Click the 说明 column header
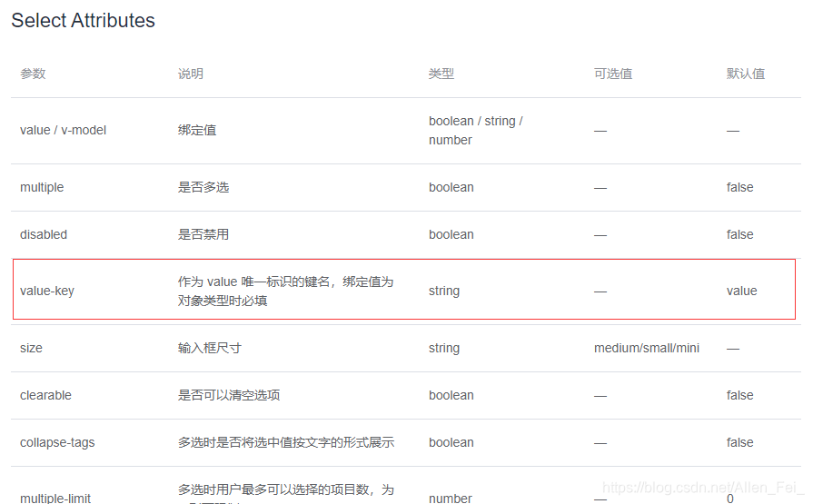813x504 pixels. coord(191,74)
